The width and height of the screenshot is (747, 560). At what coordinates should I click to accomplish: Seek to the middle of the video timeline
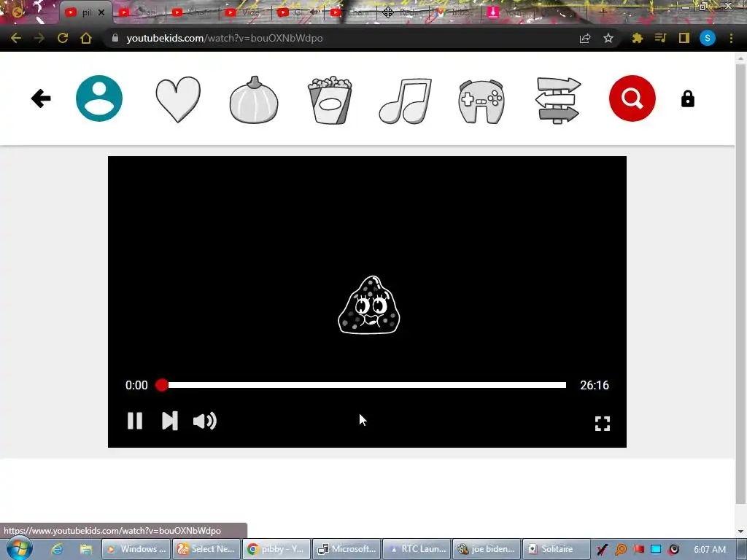(x=363, y=385)
